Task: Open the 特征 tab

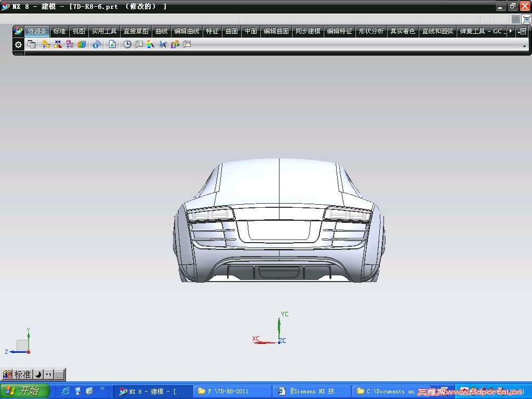Action: click(212, 31)
